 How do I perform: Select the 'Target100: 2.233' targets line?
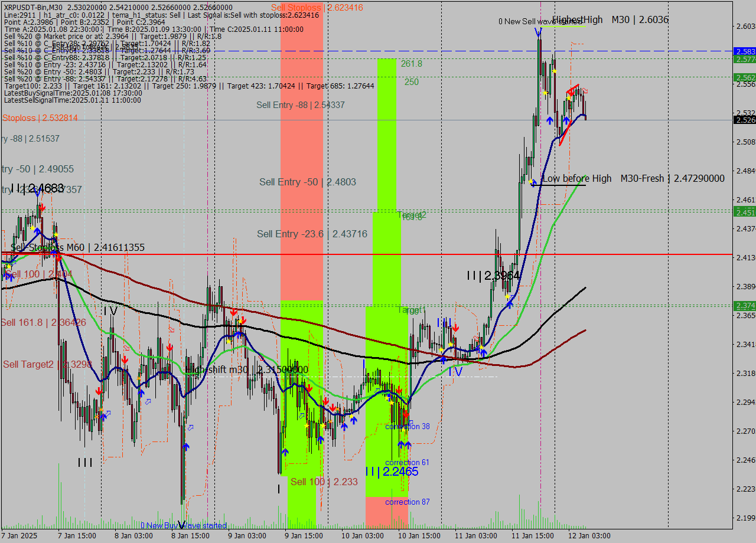tap(189, 86)
